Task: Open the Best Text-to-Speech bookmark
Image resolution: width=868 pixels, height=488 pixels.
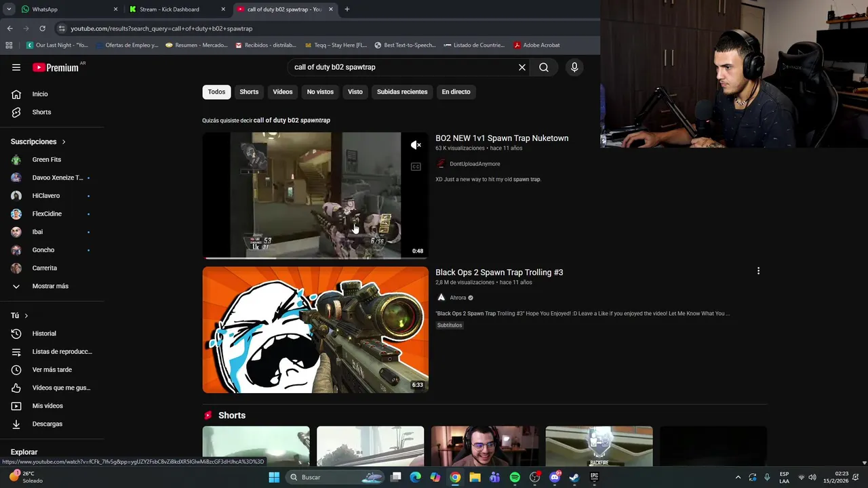Action: [405, 45]
